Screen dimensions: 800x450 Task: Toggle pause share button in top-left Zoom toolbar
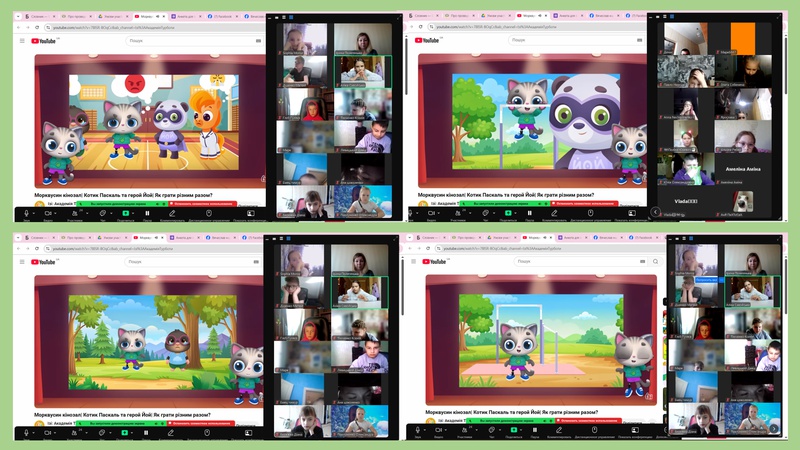(147, 213)
